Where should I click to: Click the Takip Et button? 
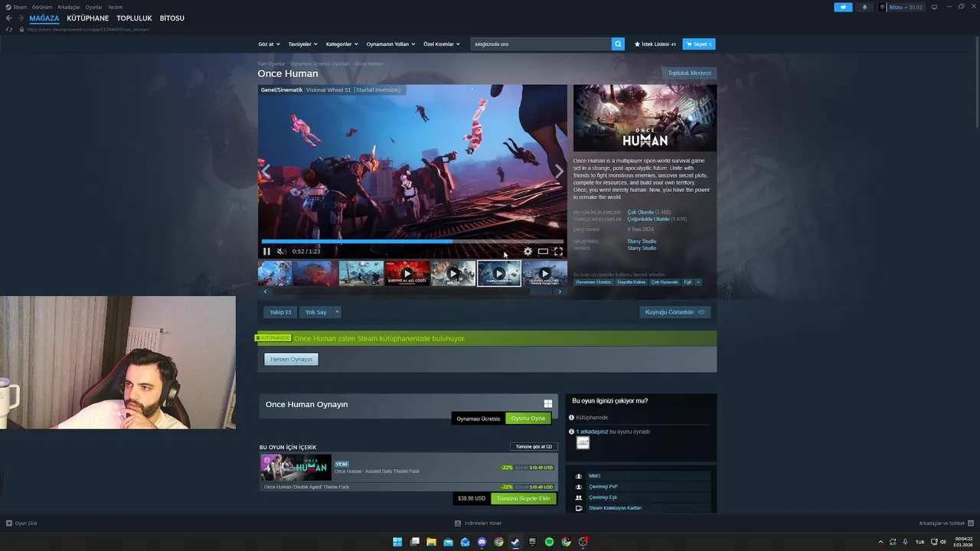(x=280, y=312)
